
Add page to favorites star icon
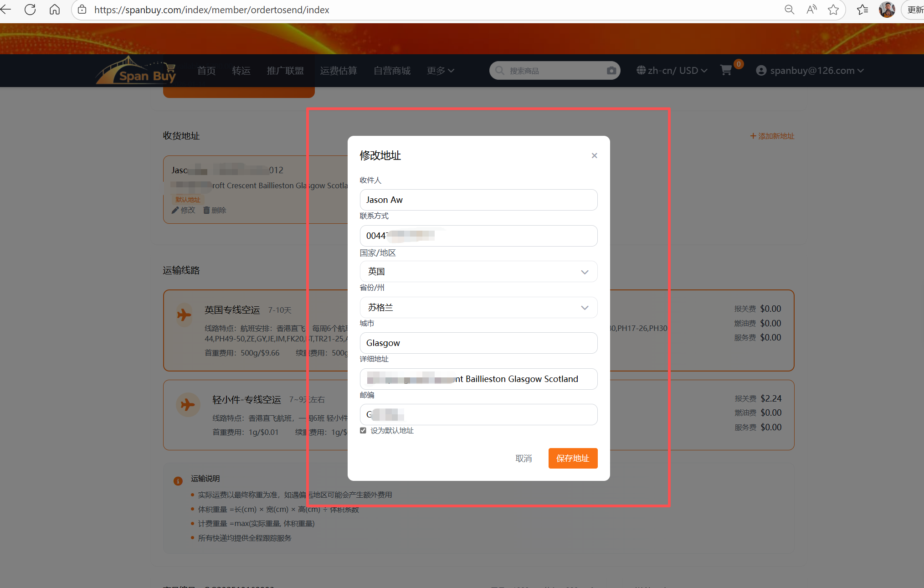[833, 10]
